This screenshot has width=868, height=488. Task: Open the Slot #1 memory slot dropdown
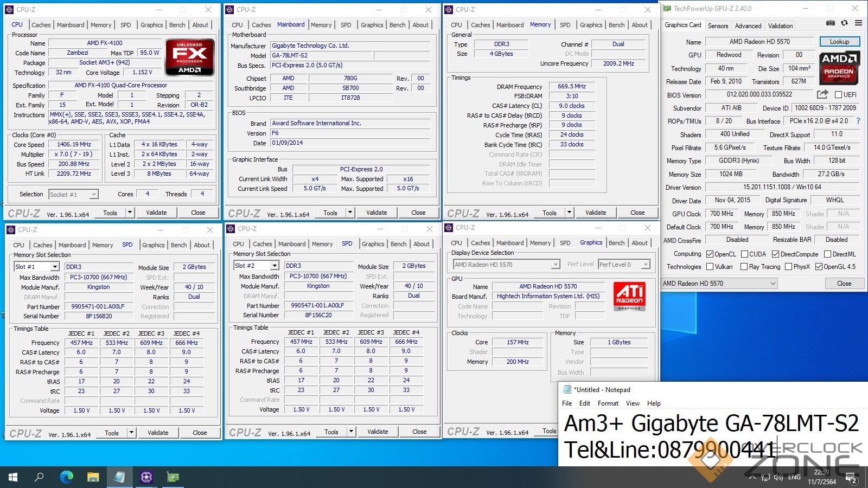click(55, 267)
